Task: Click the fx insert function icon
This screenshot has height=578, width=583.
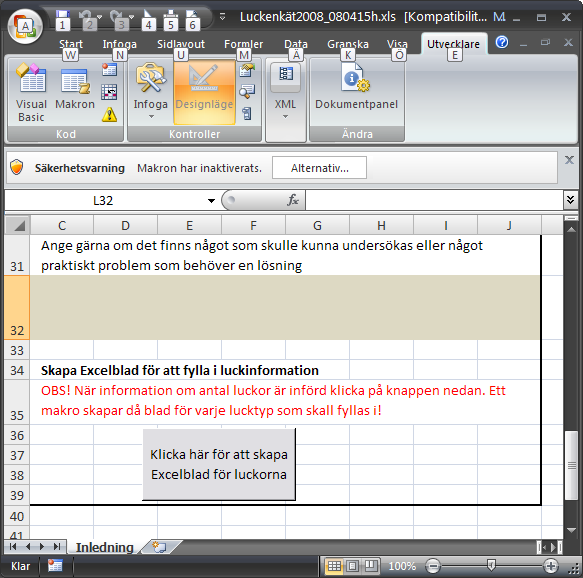Action: click(293, 200)
